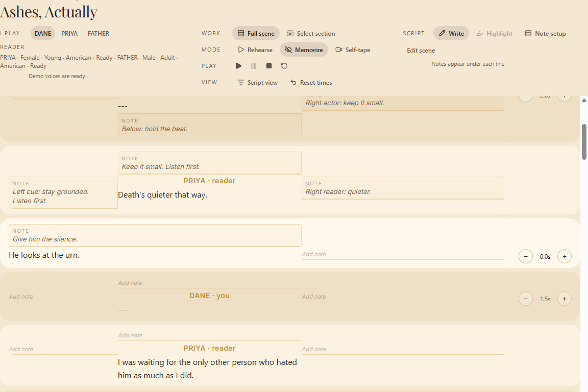The width and height of the screenshot is (588, 392).
Task: Select the Write script tool
Action: click(x=451, y=33)
